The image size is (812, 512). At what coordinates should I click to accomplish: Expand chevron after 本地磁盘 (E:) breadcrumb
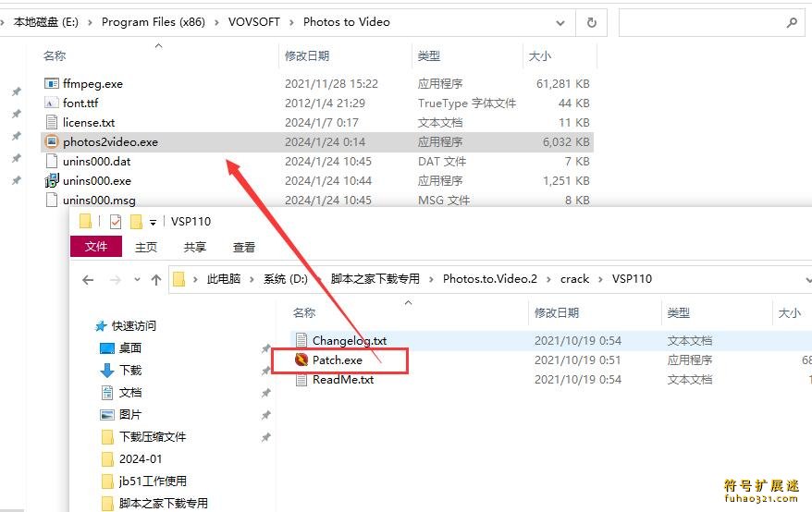click(x=90, y=22)
